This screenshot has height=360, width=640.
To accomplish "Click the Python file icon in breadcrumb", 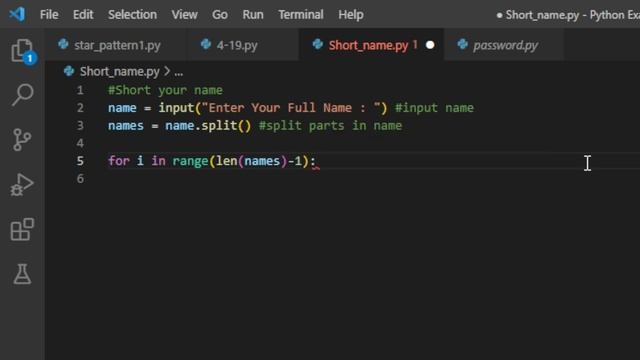I will pos(69,71).
